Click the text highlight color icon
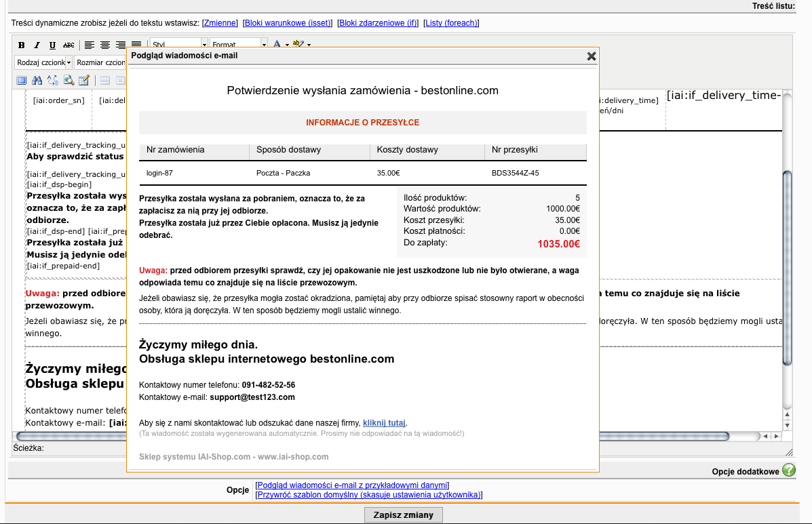The width and height of the screenshot is (812, 524). point(298,44)
